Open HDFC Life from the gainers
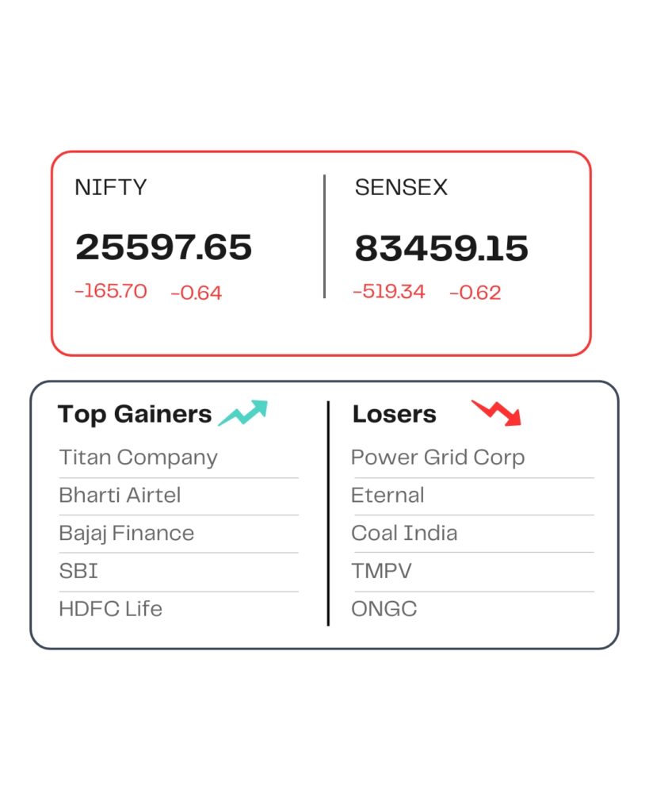 [x=110, y=609]
